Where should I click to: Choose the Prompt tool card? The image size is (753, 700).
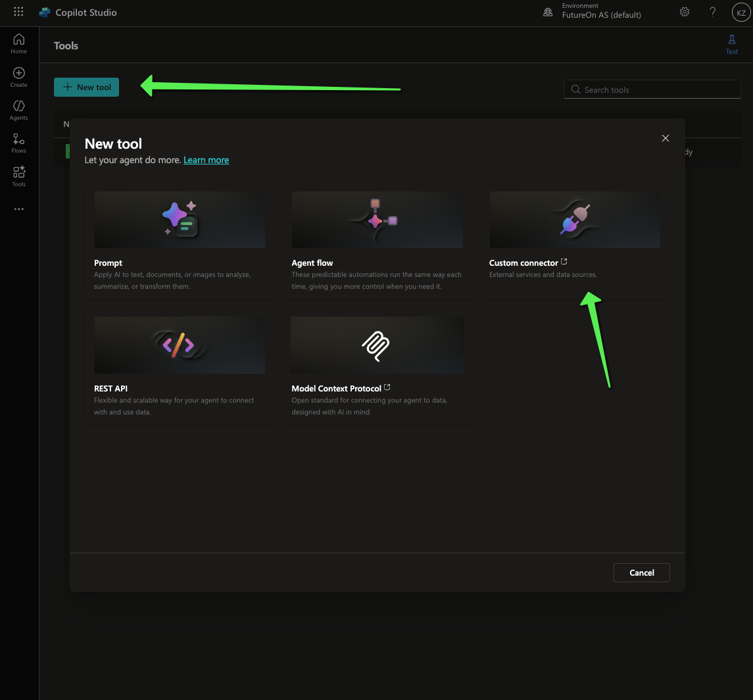[x=180, y=241]
